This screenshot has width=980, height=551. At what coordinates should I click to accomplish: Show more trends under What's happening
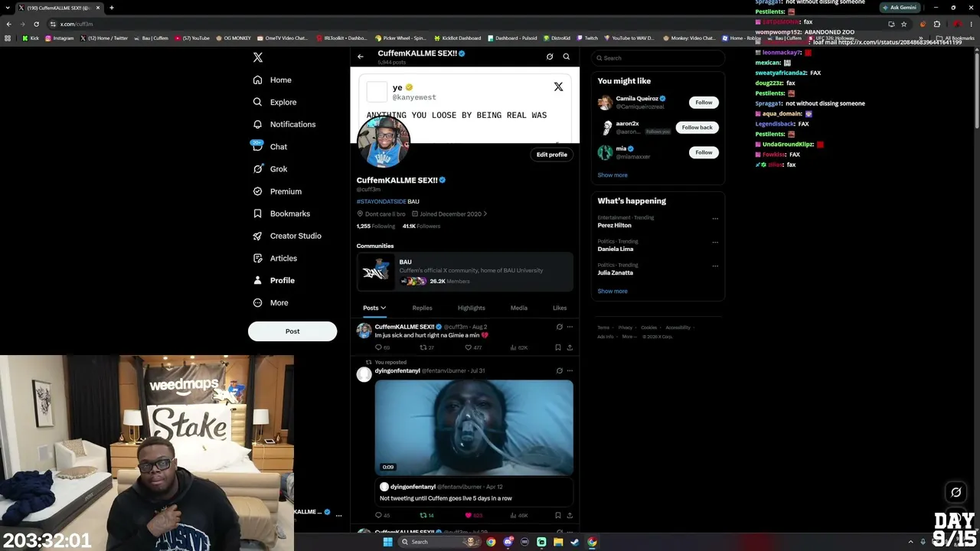point(612,292)
